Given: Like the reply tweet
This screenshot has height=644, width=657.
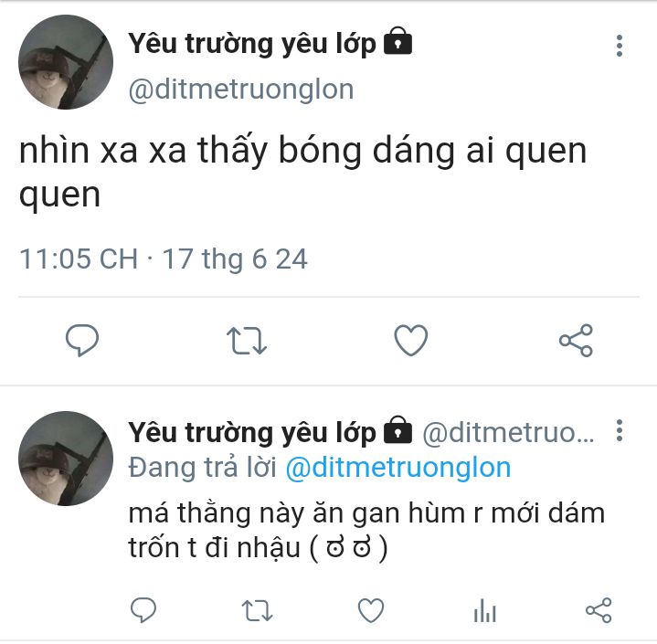Looking at the screenshot, I should point(371,610).
